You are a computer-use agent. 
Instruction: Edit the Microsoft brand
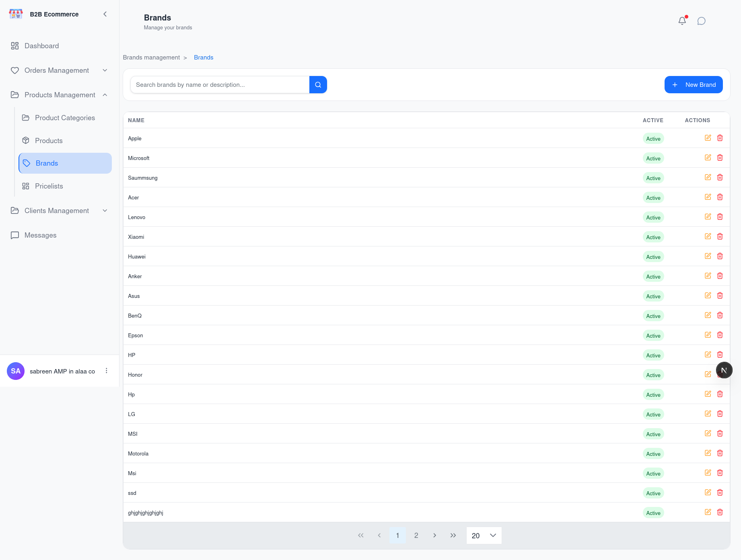click(708, 158)
